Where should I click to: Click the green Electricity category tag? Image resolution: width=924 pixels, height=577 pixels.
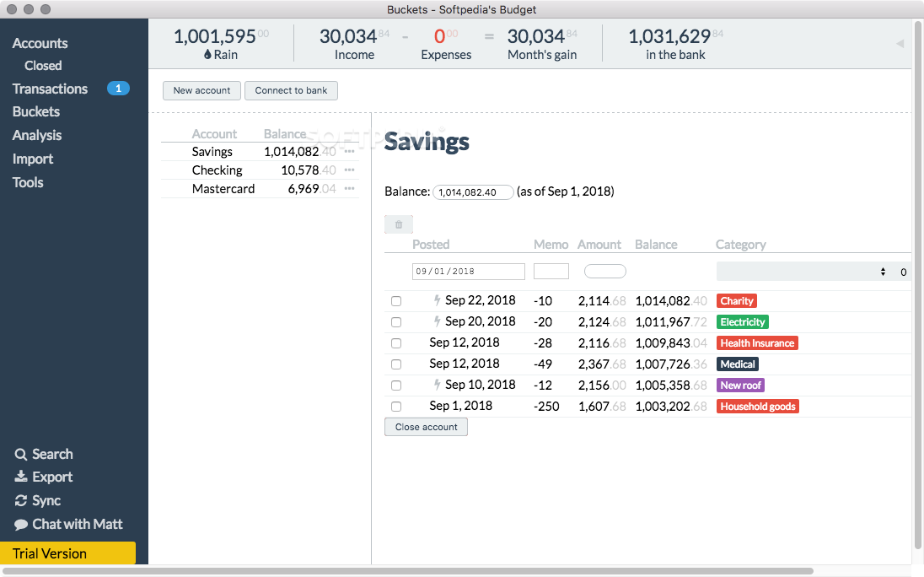743,321
